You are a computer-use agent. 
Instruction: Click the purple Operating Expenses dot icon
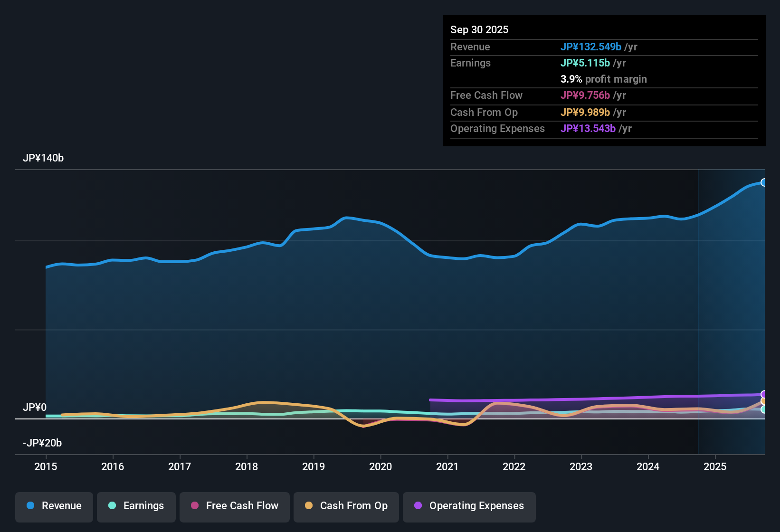[x=418, y=506]
